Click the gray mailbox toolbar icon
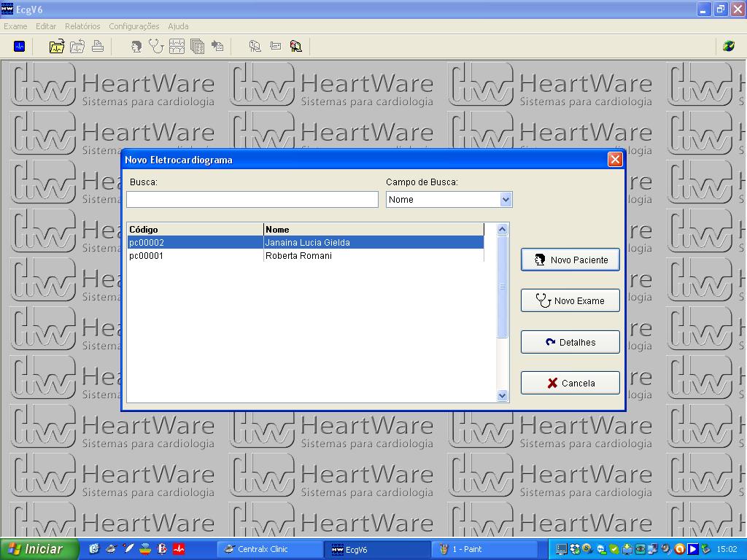The image size is (747, 560). tap(255, 46)
